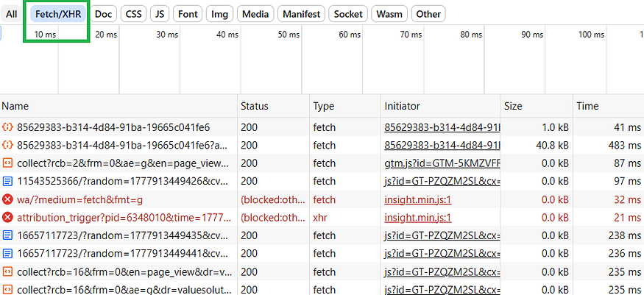Filter requests by Media type

255,15
